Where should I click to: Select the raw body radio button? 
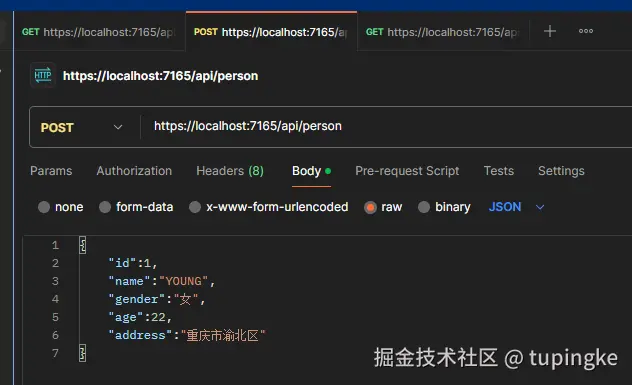click(370, 207)
